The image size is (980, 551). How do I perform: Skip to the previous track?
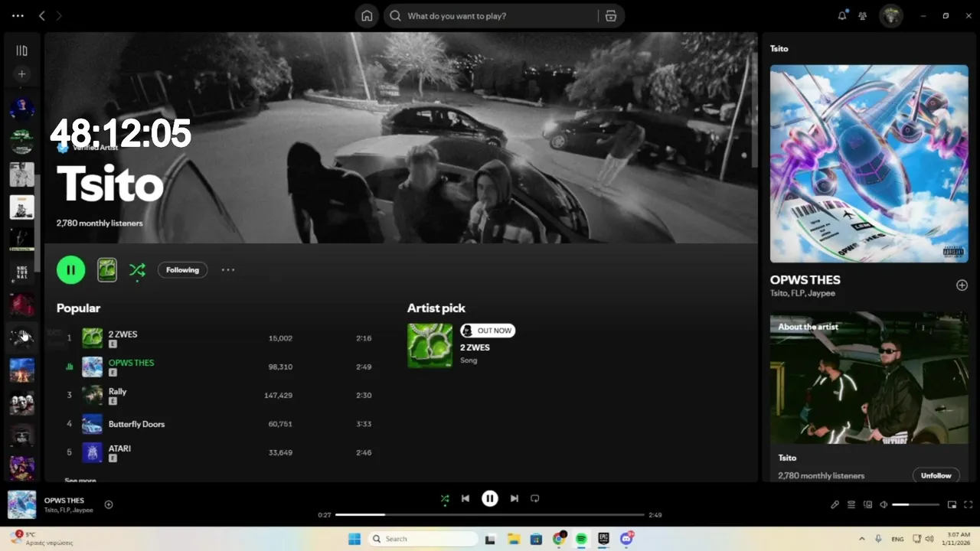pos(465,498)
